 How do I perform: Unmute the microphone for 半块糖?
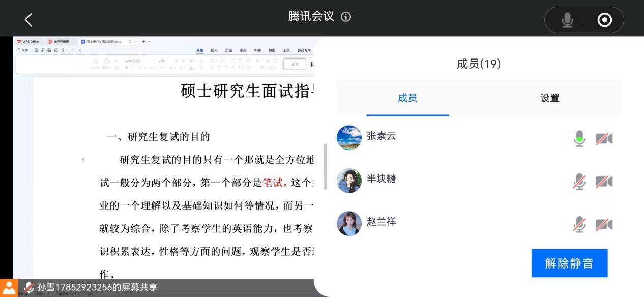(x=579, y=182)
